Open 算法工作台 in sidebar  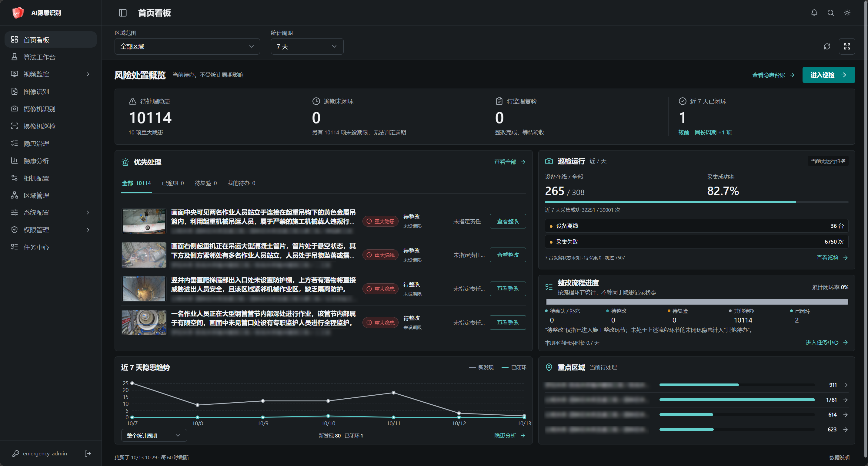tap(51, 57)
